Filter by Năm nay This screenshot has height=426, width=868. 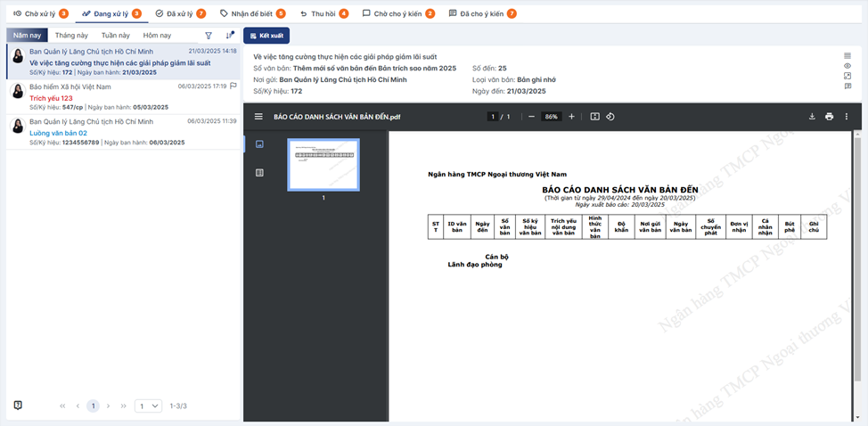[x=27, y=36]
